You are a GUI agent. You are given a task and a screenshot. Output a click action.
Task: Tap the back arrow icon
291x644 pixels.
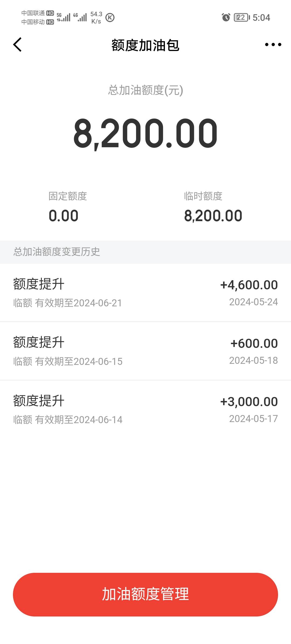tap(18, 45)
